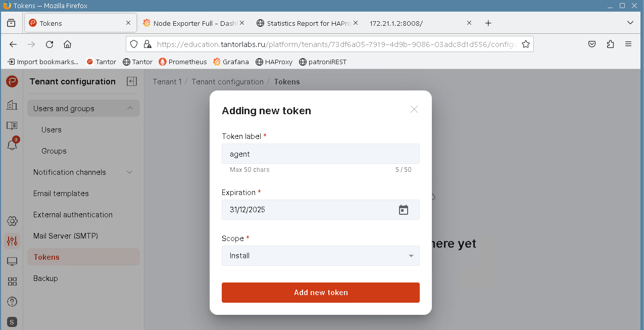The width and height of the screenshot is (644, 330).
Task: Open the Firefox extensions puzzle icon
Action: pos(610,44)
